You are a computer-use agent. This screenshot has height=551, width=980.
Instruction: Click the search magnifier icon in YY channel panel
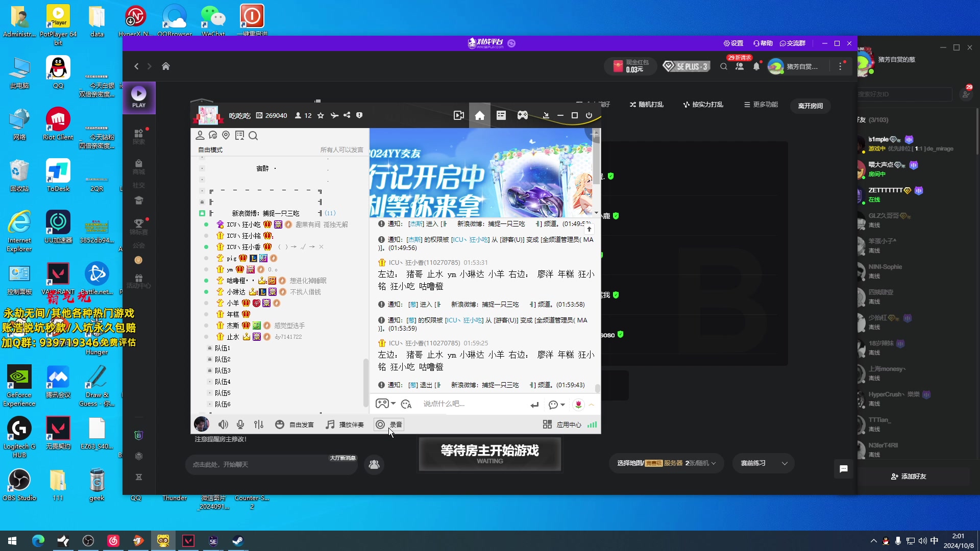coord(253,136)
